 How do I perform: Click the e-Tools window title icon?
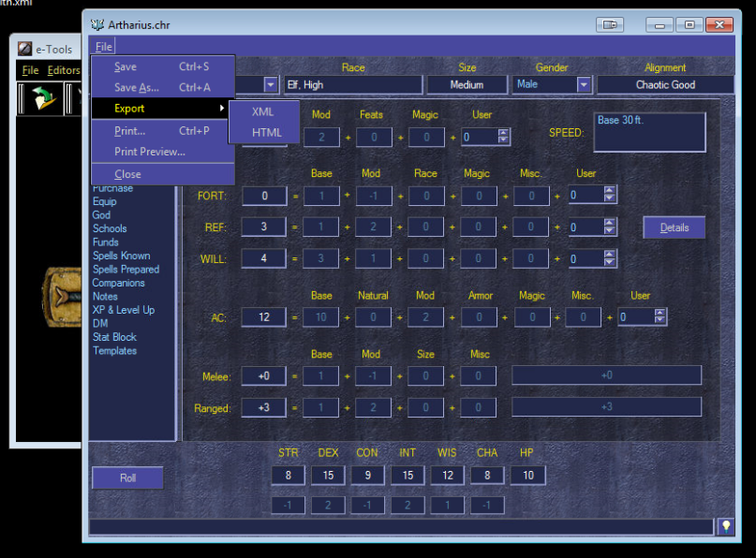point(25,50)
